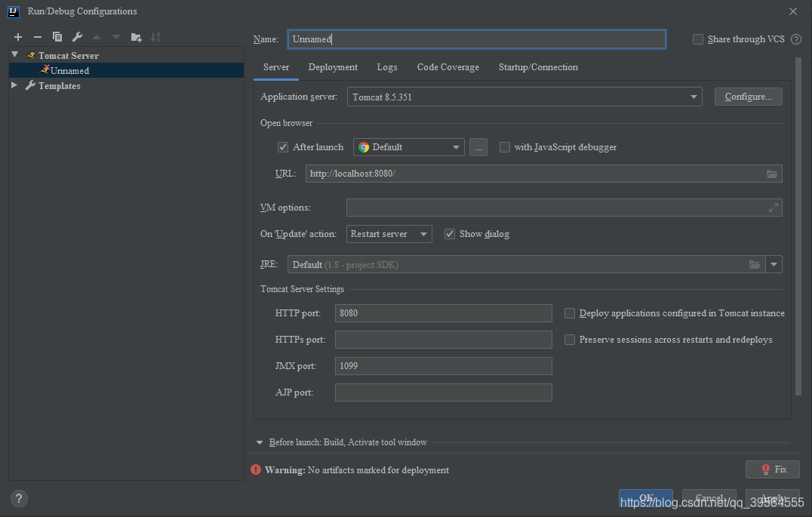Screen dimensions: 812x517
Task: Open the URL folder browser icon
Action: (x=772, y=174)
